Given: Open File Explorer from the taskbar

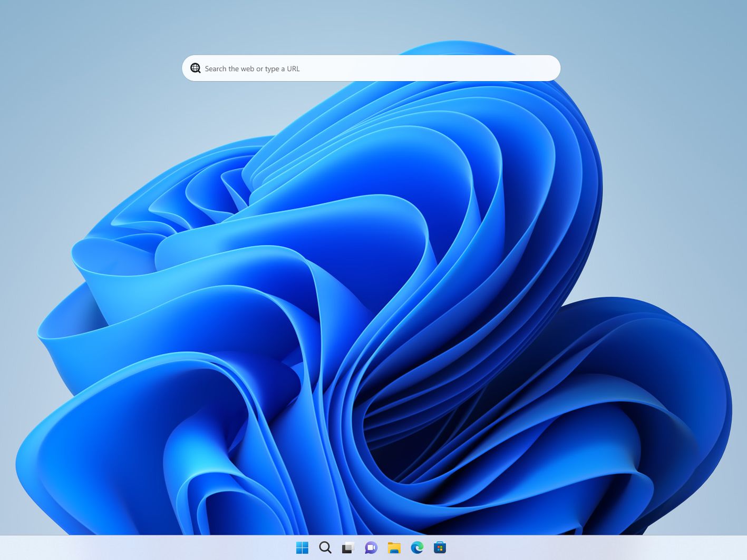Looking at the screenshot, I should pos(394,548).
